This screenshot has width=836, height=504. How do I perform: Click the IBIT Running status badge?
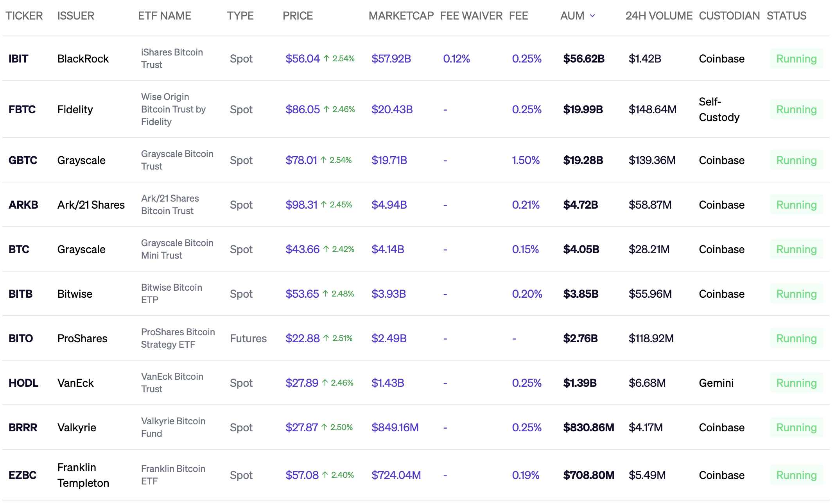[x=796, y=59]
